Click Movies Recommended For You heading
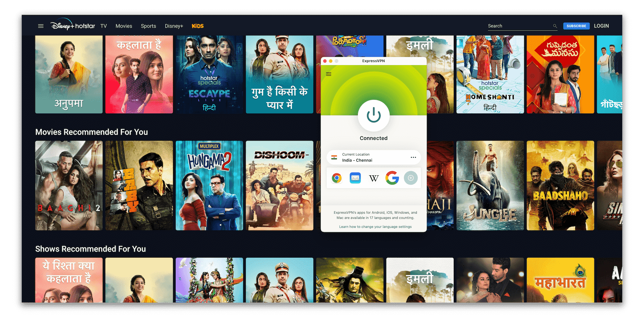The width and height of the screenshot is (644, 317). 92,132
